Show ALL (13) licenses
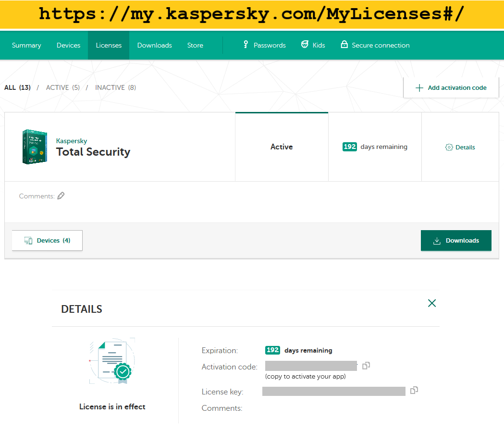504x430 pixels. coord(17,87)
